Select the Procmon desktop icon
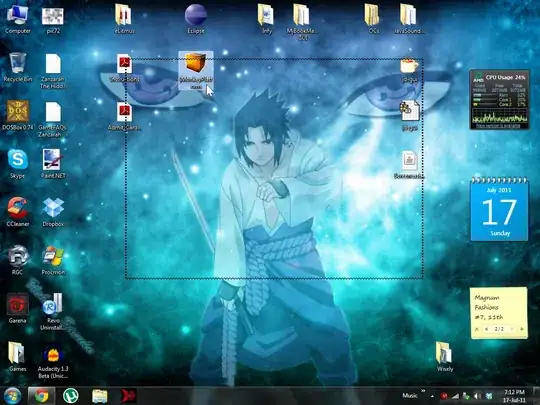The image size is (540, 405). click(53, 260)
